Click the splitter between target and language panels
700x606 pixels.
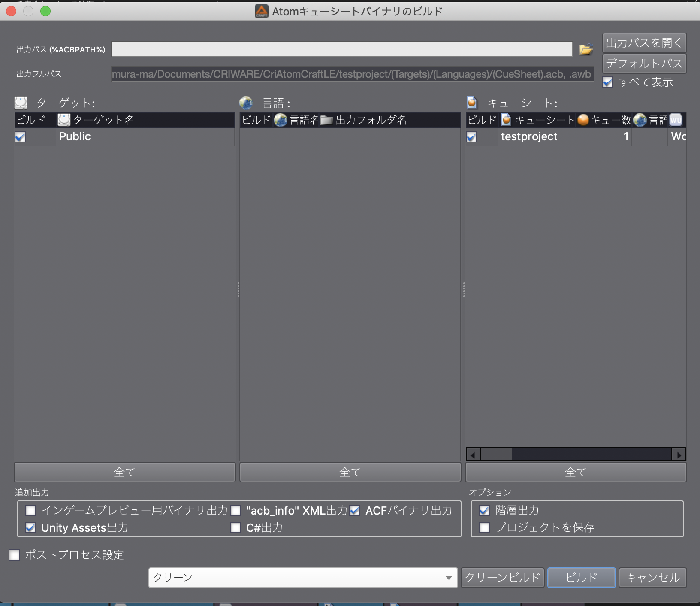pyautogui.click(x=238, y=290)
